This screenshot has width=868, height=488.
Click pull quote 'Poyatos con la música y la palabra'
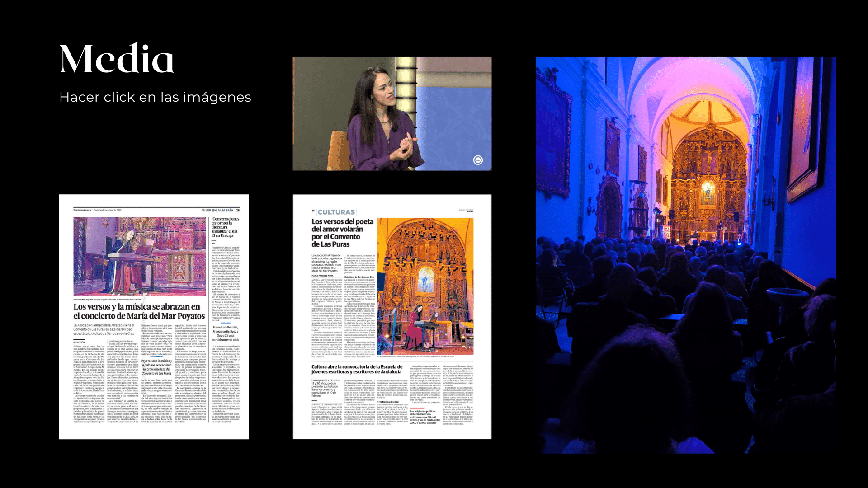point(156,367)
